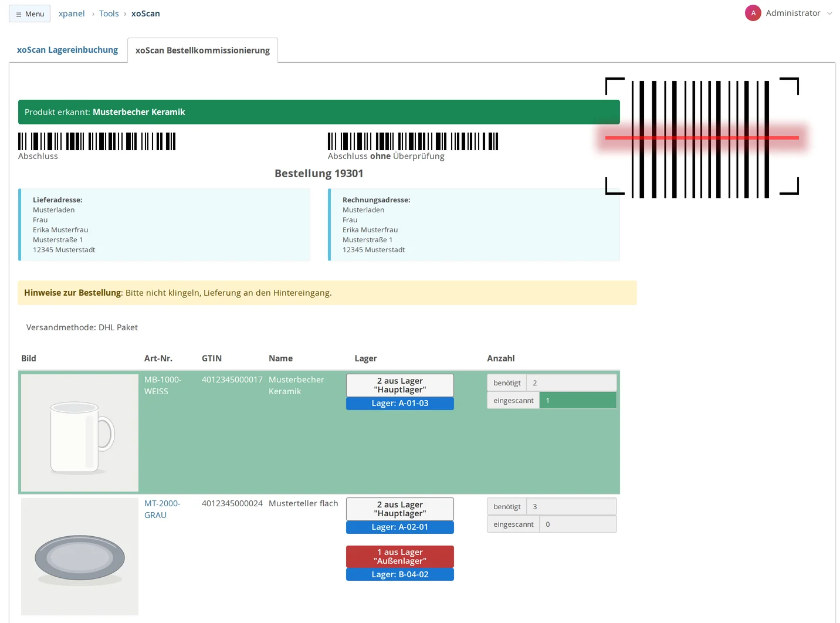Expand the Administrator dropdown chevron

click(829, 13)
